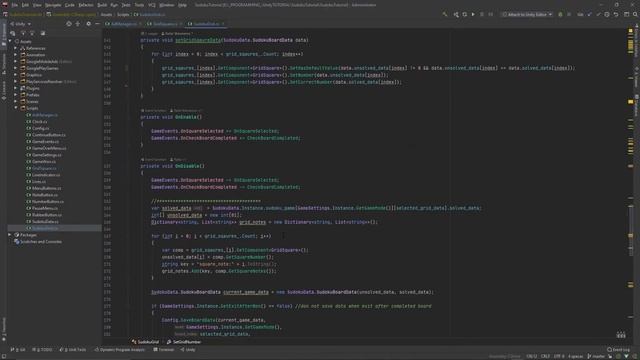Open the Unit Tests tool window button
The height and width of the screenshot is (360, 640).
pos(73,350)
